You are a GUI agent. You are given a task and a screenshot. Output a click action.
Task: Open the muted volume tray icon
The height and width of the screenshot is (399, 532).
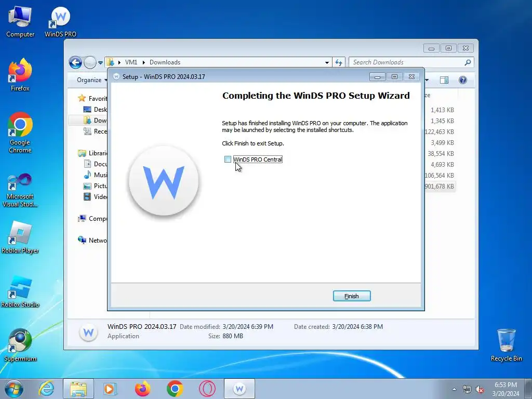[x=480, y=390]
